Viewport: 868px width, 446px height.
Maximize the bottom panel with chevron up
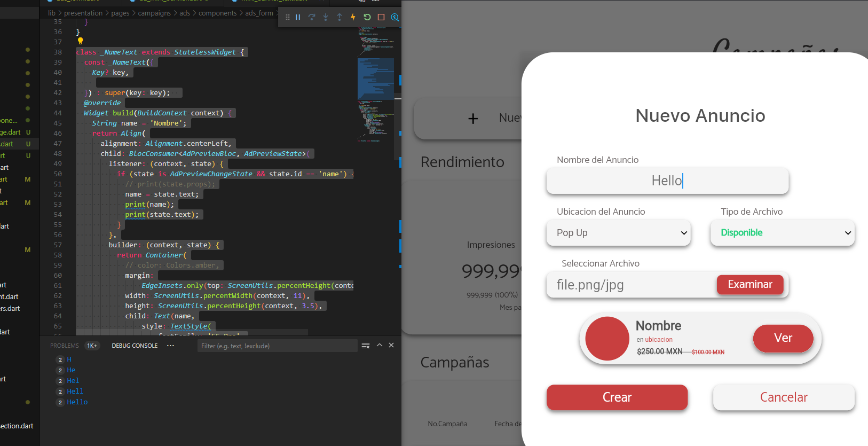tap(380, 345)
